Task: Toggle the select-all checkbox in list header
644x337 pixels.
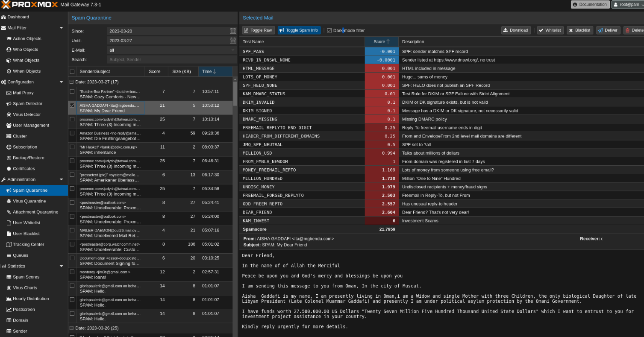Action: pyautogui.click(x=72, y=72)
